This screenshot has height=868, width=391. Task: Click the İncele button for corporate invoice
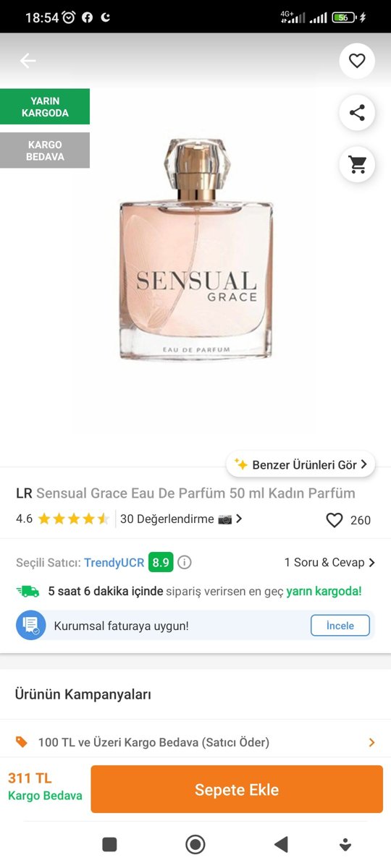click(340, 626)
